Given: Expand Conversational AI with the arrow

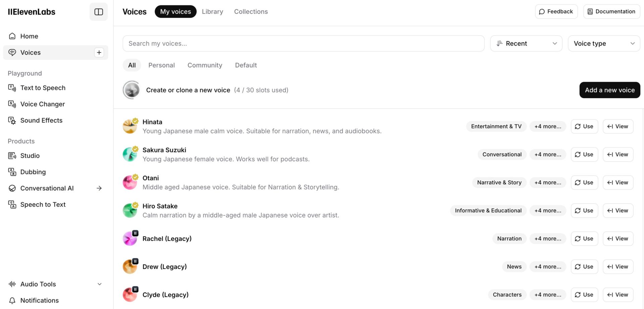Looking at the screenshot, I should 99,188.
